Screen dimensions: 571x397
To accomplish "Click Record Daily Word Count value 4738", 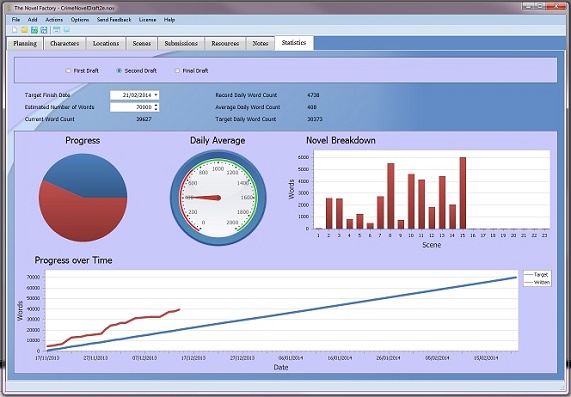I will tap(313, 95).
